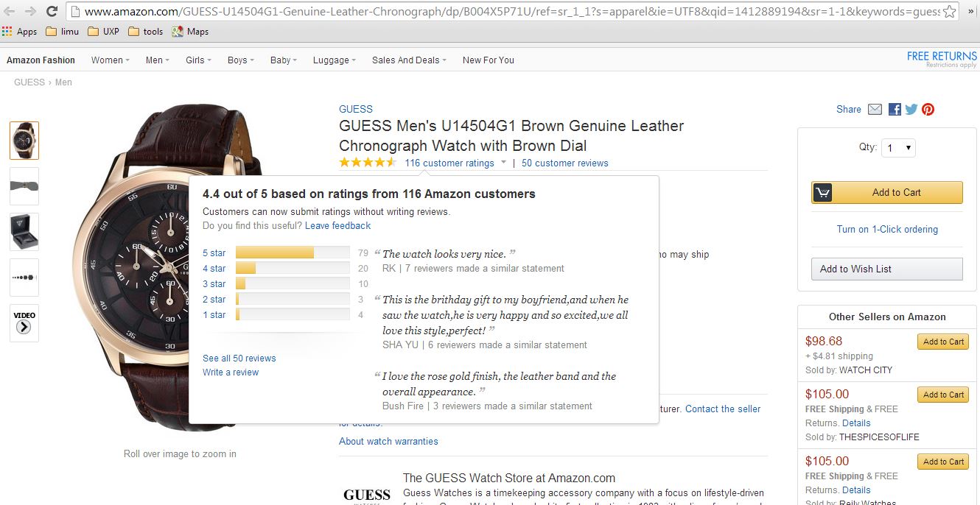Image resolution: width=980 pixels, height=505 pixels.
Task: Open the Men menu dropdown
Action: (157, 60)
